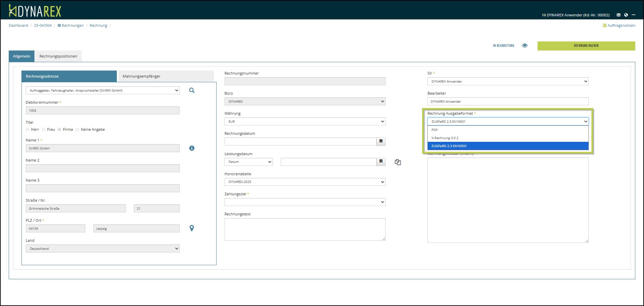Select the Keine Angabe radio button
The height and width of the screenshot is (306, 644).
pyautogui.click(x=77, y=129)
